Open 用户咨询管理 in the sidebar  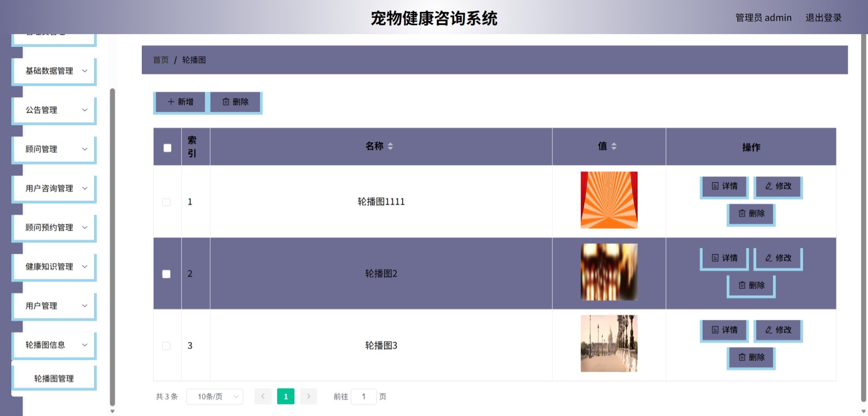(x=54, y=188)
